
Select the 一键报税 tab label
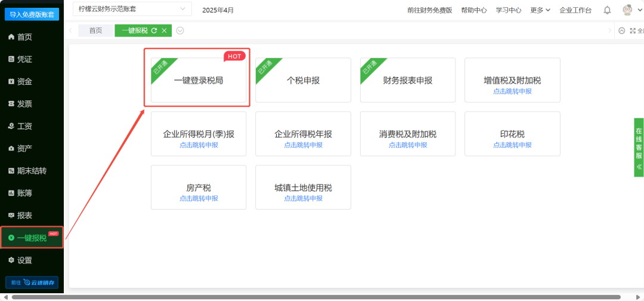pyautogui.click(x=135, y=30)
